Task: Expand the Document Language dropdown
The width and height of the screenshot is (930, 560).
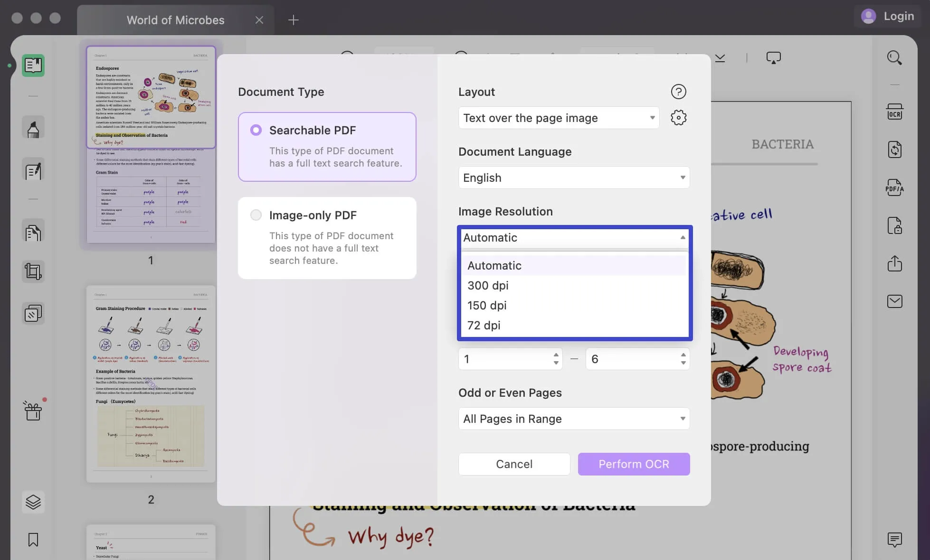Action: click(x=573, y=177)
